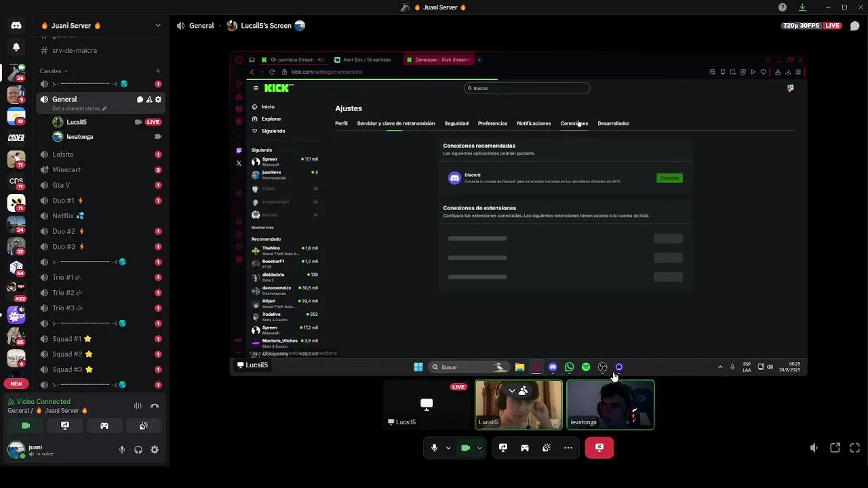Collapse the Canales category

54,71
